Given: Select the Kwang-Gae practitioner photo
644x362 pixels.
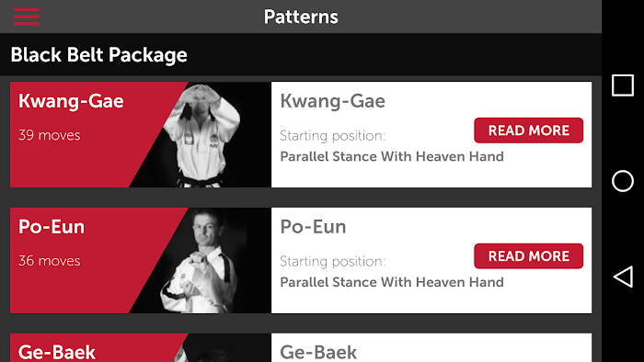Looking at the screenshot, I should click(201, 135).
